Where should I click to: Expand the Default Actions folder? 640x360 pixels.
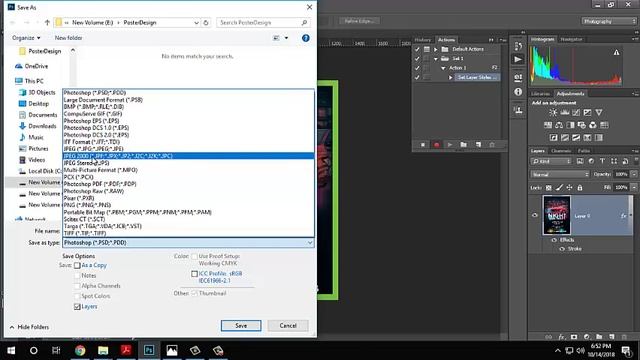coord(436,49)
